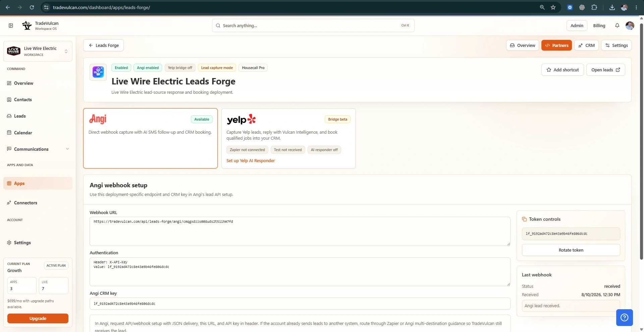Open Leads in the sidebar
The height and width of the screenshot is (332, 644).
pos(38,116)
